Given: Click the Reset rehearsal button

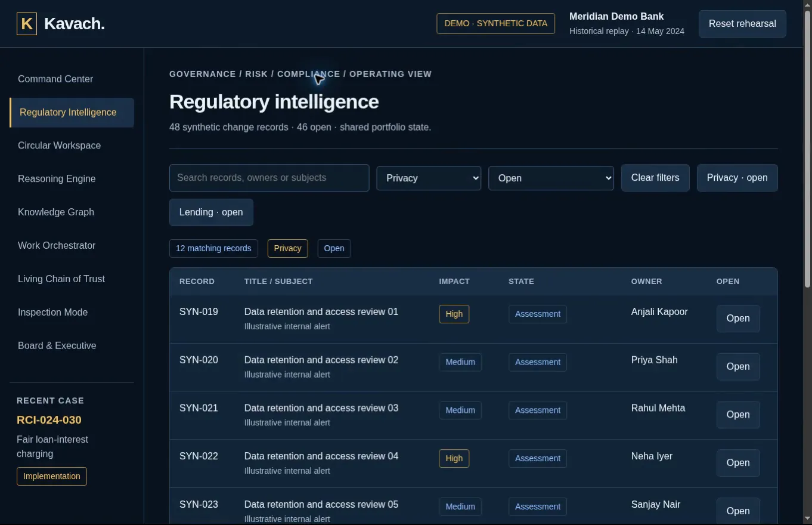Looking at the screenshot, I should (x=742, y=24).
